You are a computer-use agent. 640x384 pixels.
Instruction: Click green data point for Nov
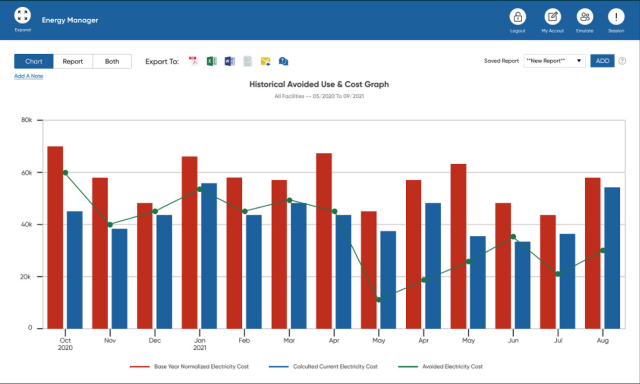(110, 224)
